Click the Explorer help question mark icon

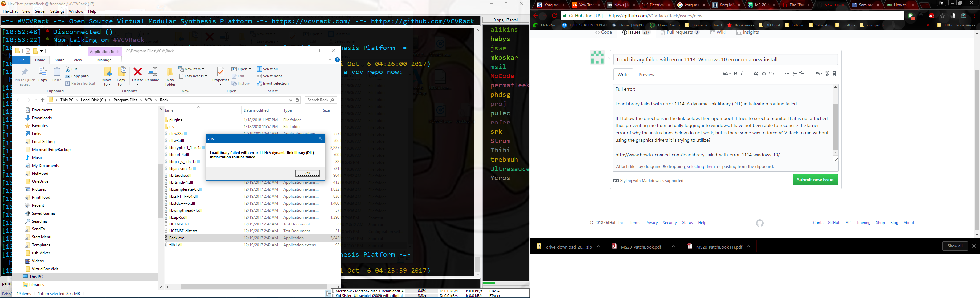[x=337, y=60]
